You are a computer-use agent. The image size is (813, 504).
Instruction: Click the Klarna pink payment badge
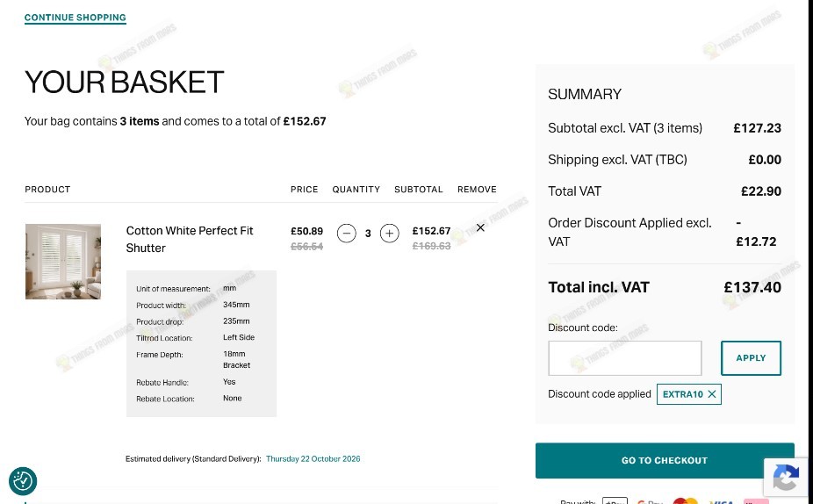point(756,501)
